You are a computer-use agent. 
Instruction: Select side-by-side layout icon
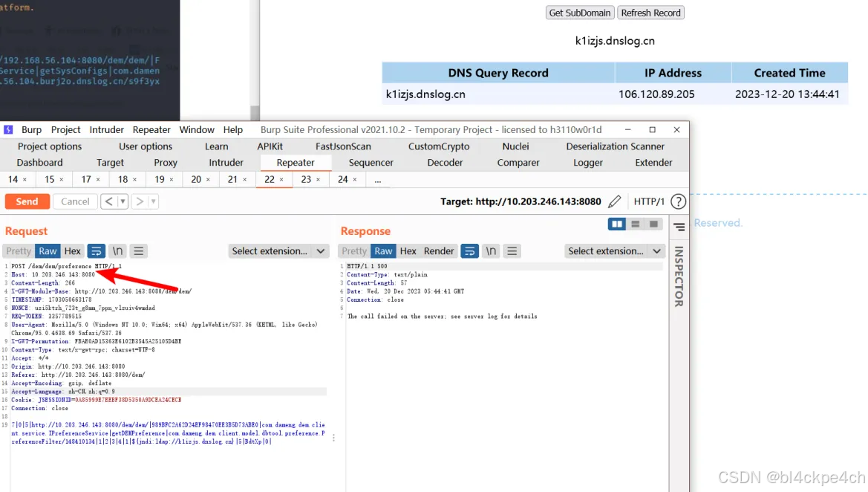click(x=617, y=224)
